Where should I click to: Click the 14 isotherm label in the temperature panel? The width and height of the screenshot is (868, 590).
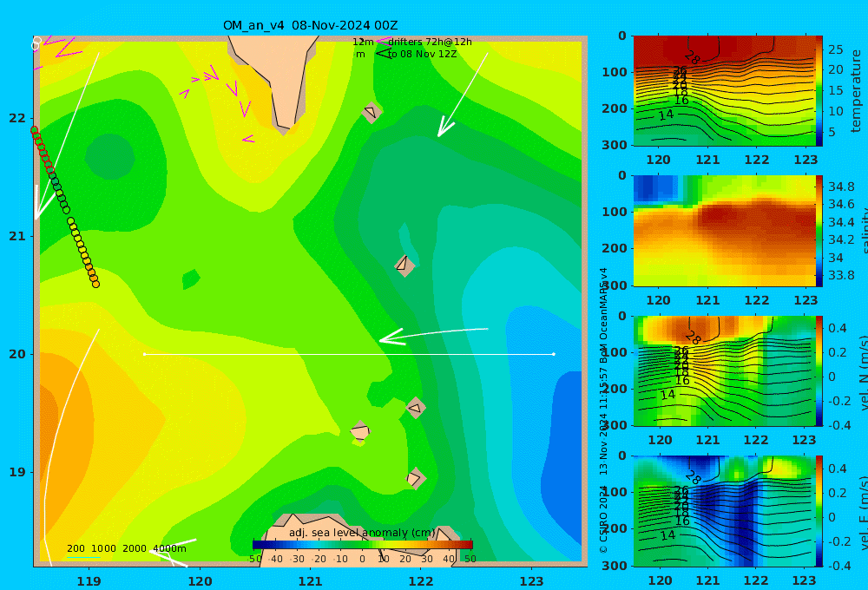[666, 115]
